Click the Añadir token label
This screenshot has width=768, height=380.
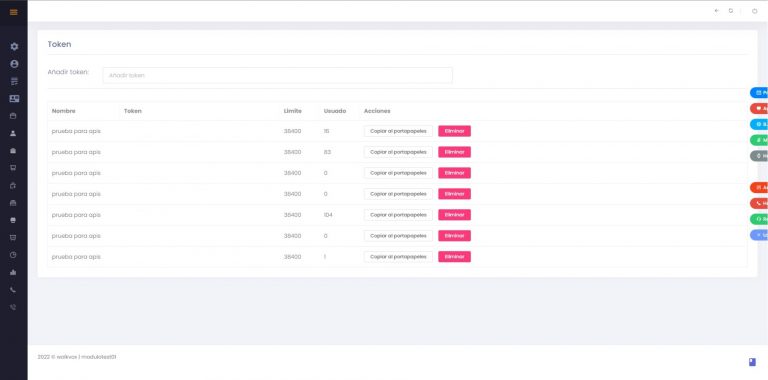68,72
